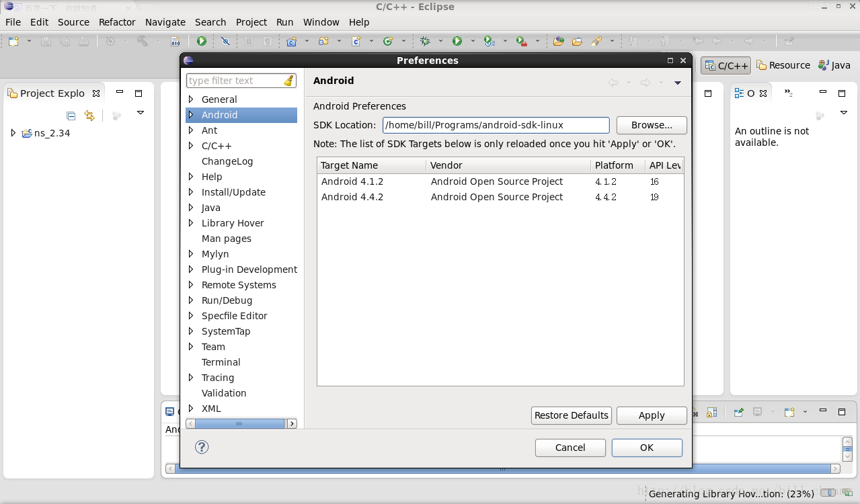Open the File menu
Viewport: 860px width, 504px height.
point(13,22)
